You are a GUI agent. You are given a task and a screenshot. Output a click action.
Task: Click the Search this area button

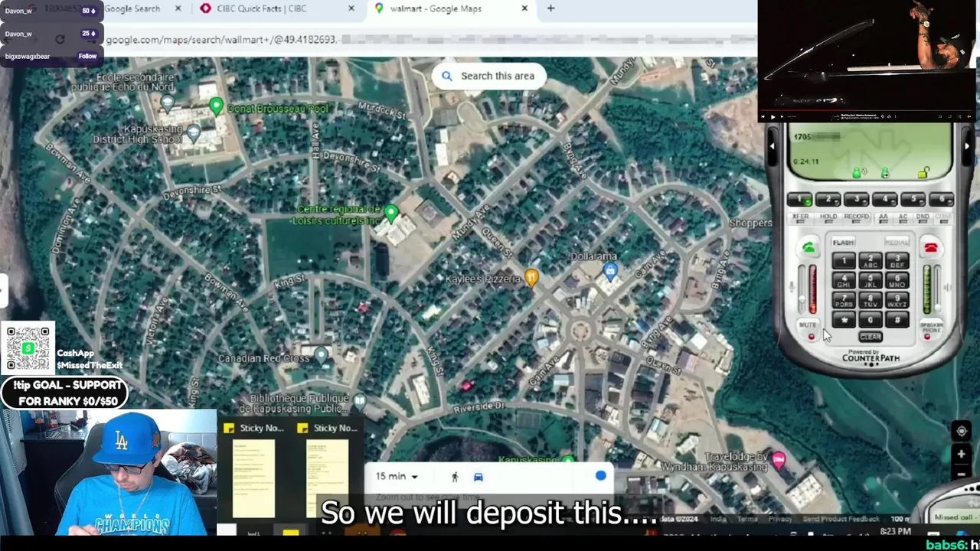pyautogui.click(x=488, y=76)
